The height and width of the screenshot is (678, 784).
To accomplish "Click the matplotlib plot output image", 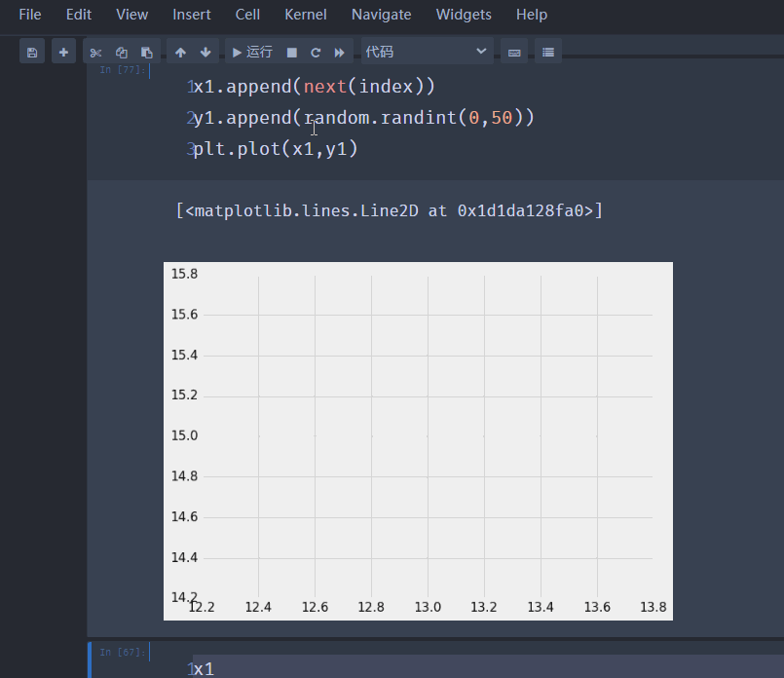I will [x=418, y=441].
